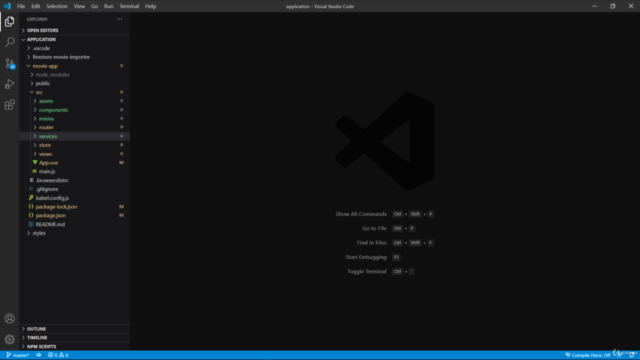Screen dimensions: 640x360
Task: Open the Run and Debug view icon
Action: point(9,84)
